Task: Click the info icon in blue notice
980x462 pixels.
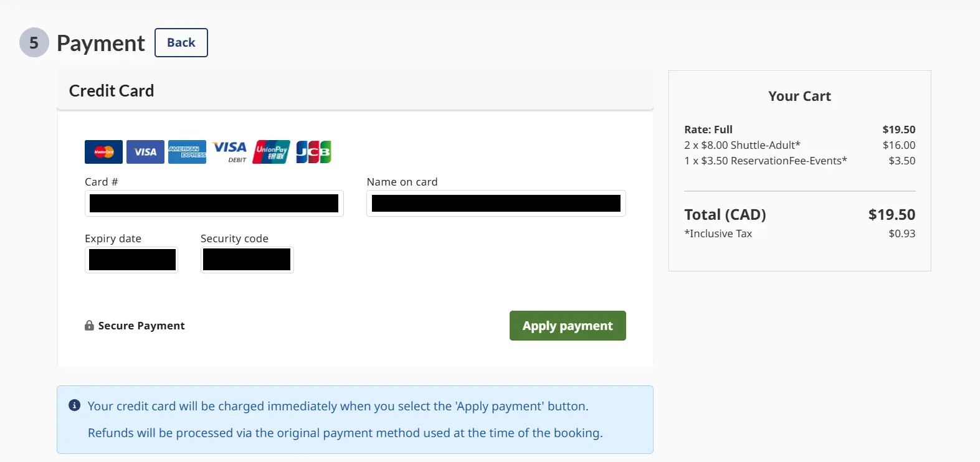Action: coord(74,405)
